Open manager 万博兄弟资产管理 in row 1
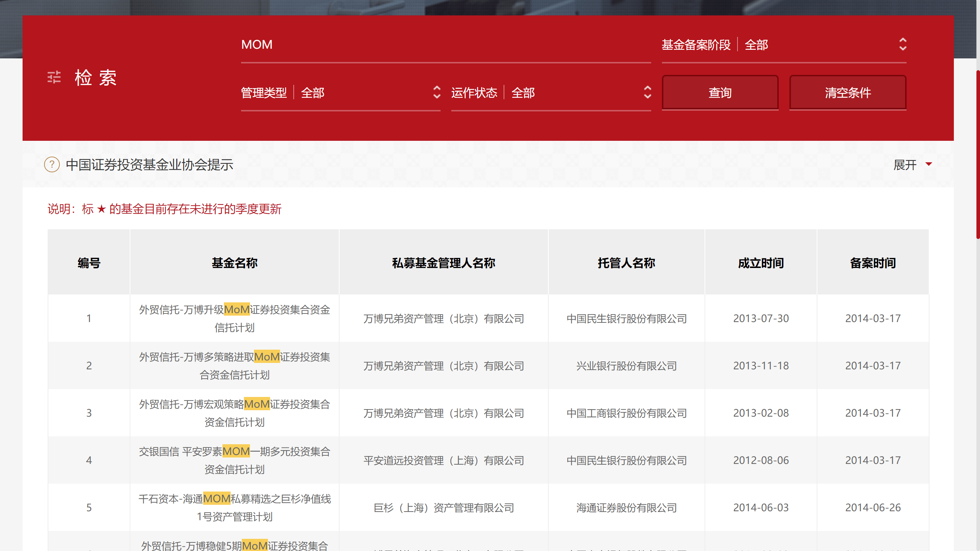This screenshot has height=551, width=980. point(443,318)
